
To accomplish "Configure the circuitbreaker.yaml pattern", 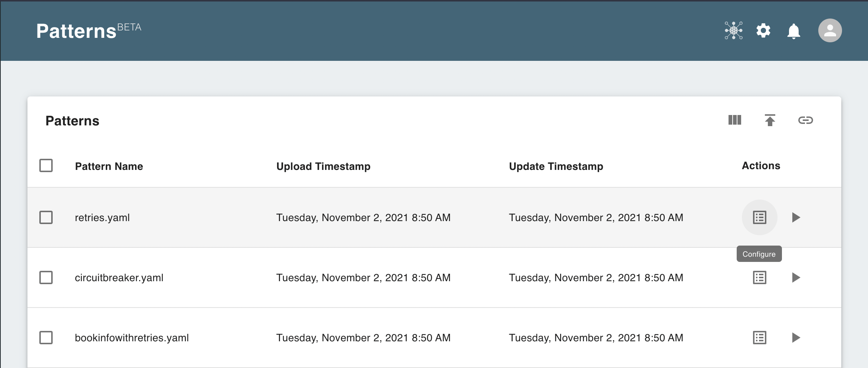I will coord(759,277).
